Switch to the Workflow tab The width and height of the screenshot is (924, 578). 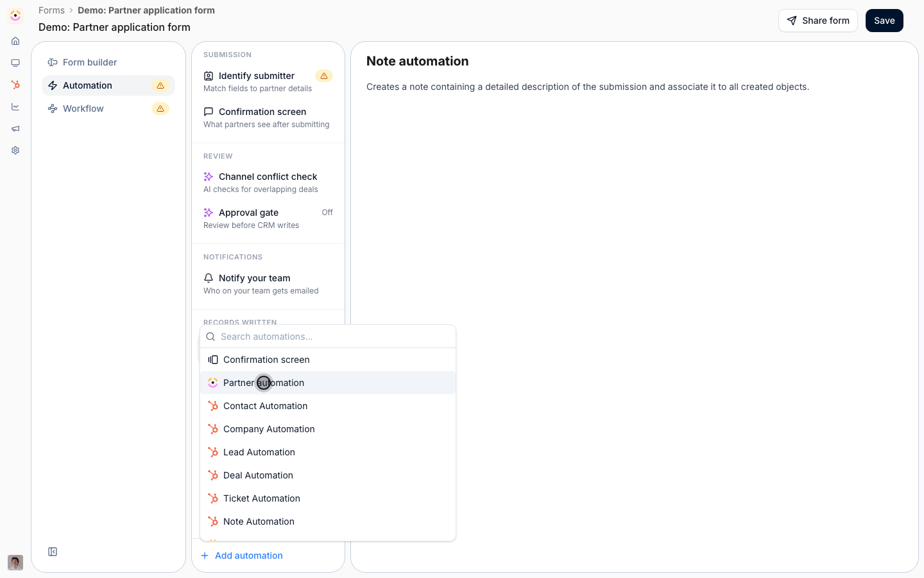coord(108,109)
